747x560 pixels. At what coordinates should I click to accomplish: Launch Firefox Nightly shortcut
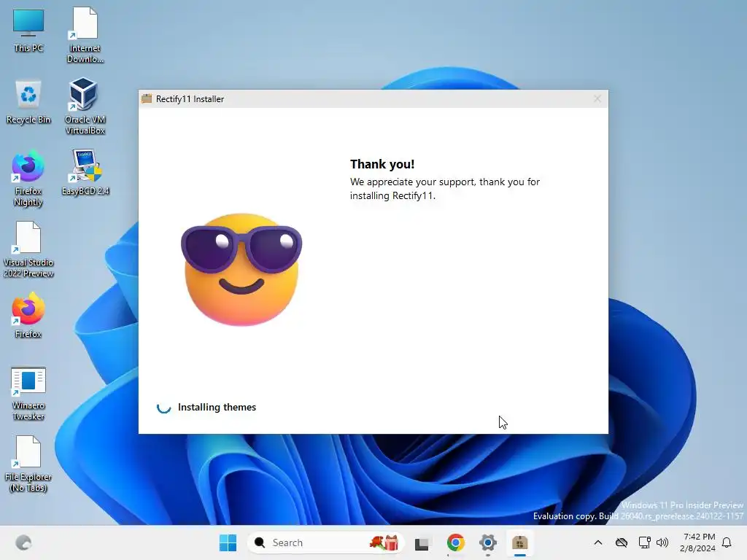coord(28,178)
